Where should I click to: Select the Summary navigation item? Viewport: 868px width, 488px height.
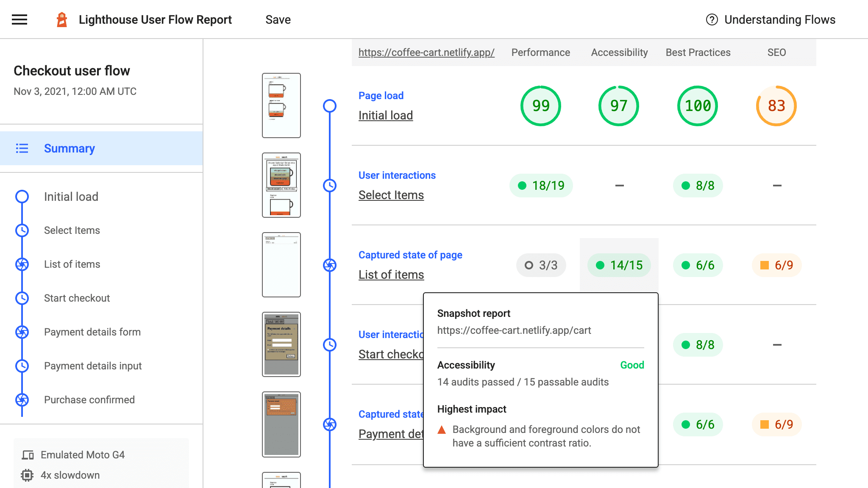coord(69,148)
